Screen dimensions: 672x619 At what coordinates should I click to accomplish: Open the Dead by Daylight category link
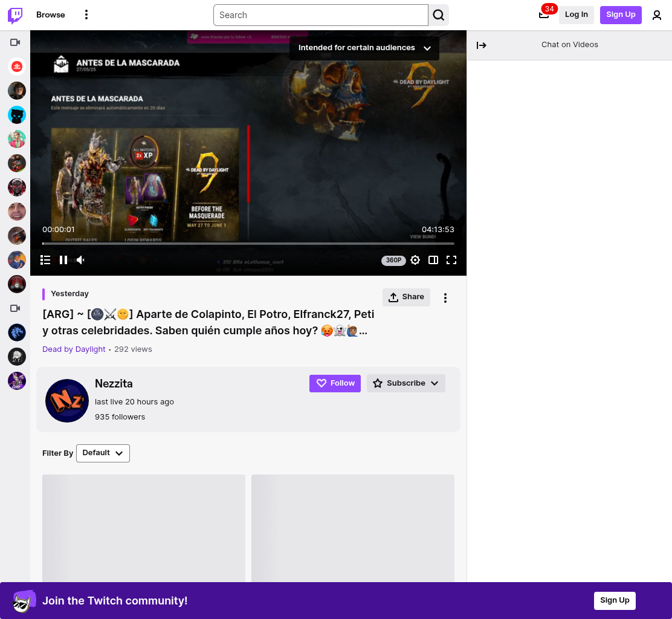74,349
